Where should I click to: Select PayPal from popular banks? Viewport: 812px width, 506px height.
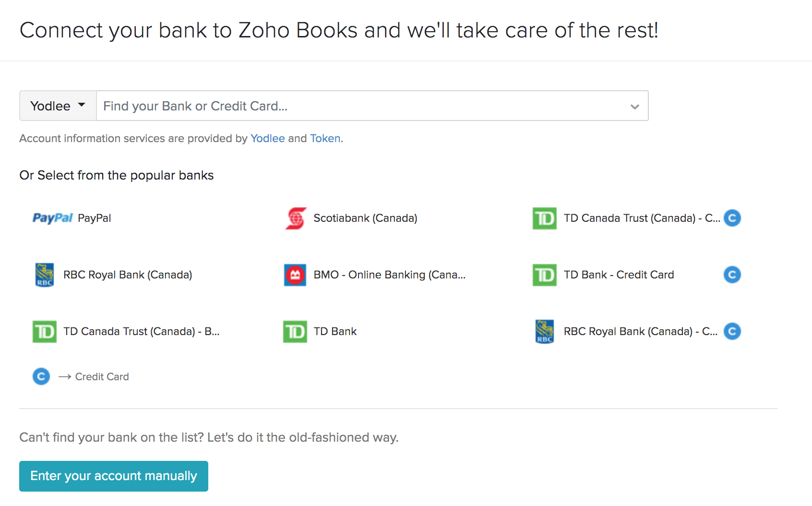(x=94, y=218)
